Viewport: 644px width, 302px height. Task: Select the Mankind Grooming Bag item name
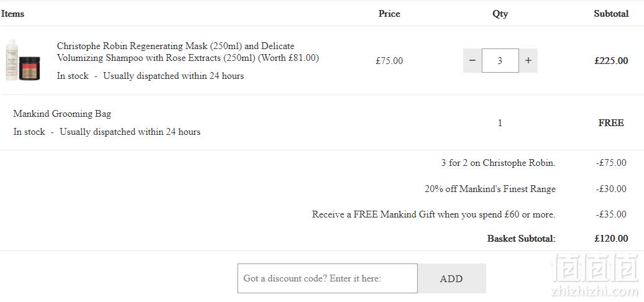62,114
